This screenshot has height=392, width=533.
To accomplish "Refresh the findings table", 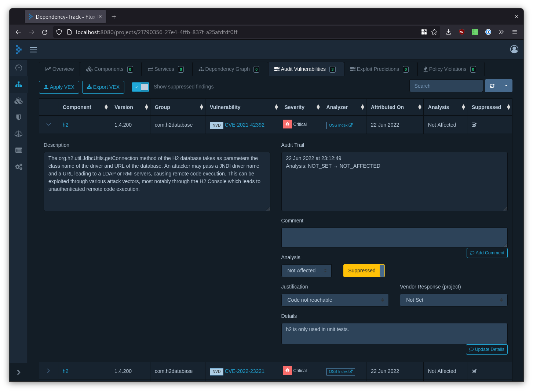I will tap(492, 86).
